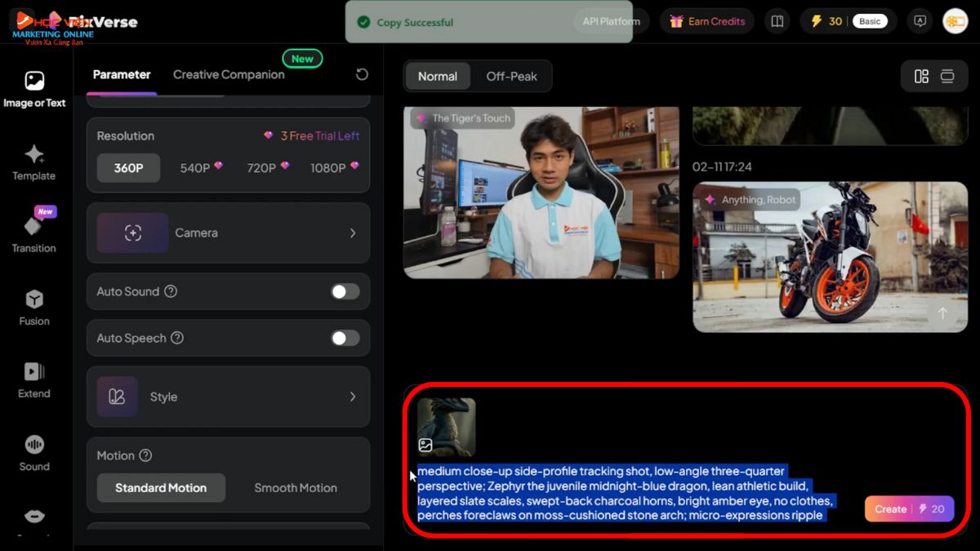Screen dimensions: 980x551
Task: Open the feedback icon beside Basic badge
Action: [920, 21]
